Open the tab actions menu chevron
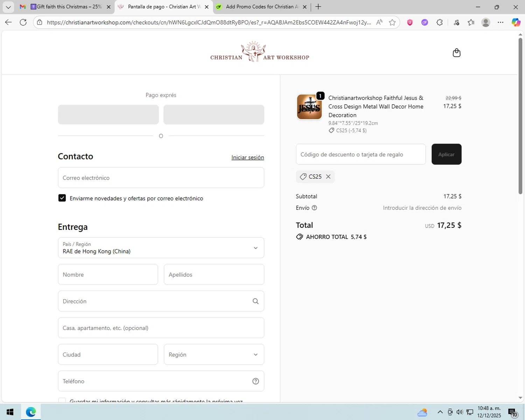This screenshot has height=420, width=525. click(8, 7)
